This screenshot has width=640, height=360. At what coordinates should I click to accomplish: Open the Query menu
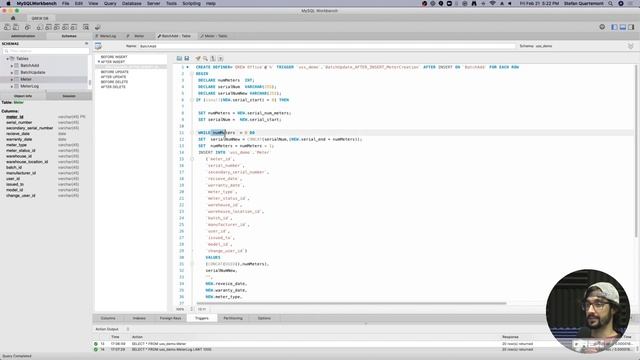pyautogui.click(x=110, y=3)
